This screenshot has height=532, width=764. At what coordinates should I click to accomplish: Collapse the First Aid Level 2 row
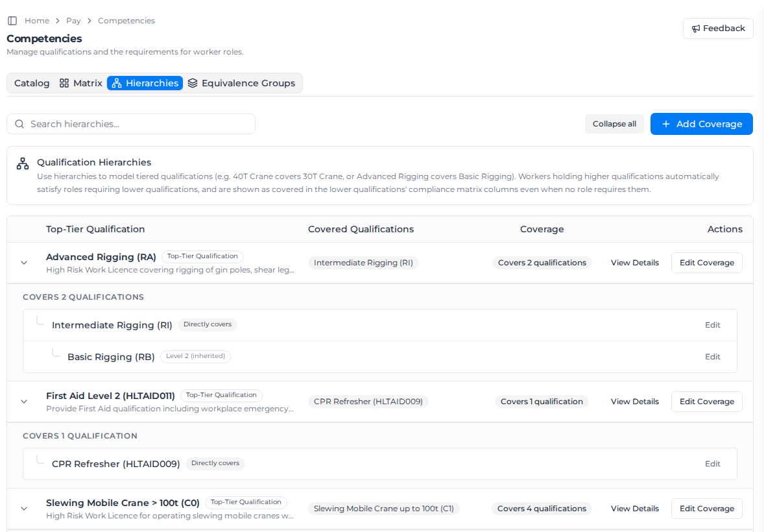tap(24, 402)
